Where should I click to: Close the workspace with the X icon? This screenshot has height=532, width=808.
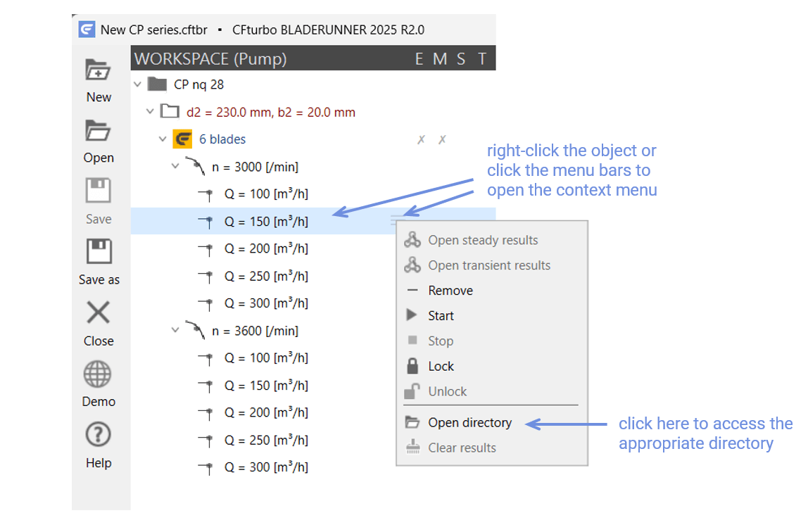pos(98,312)
